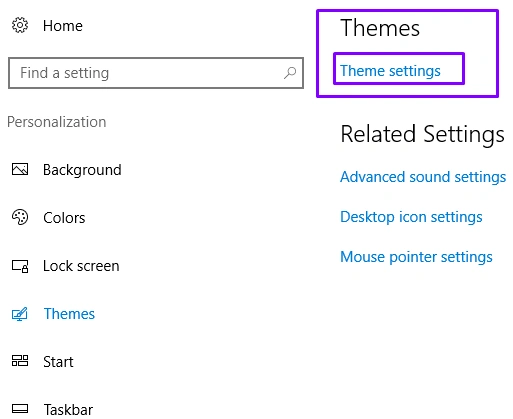
Task: Open the Background personalization section
Action: tap(82, 170)
